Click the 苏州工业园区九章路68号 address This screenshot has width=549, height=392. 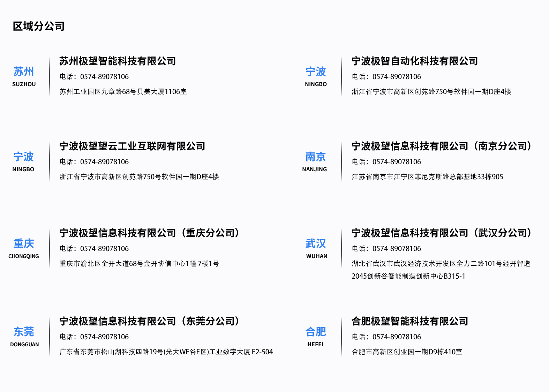coord(123,92)
